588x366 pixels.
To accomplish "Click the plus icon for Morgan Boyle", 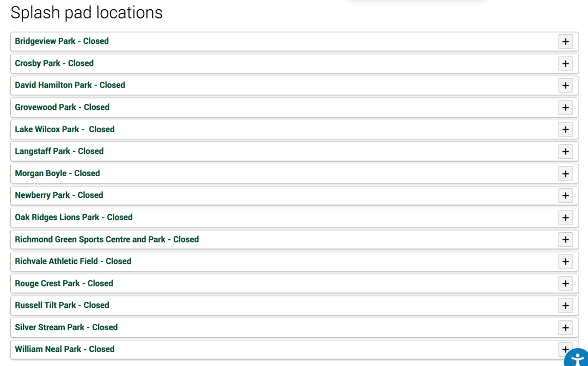I will click(x=566, y=173).
